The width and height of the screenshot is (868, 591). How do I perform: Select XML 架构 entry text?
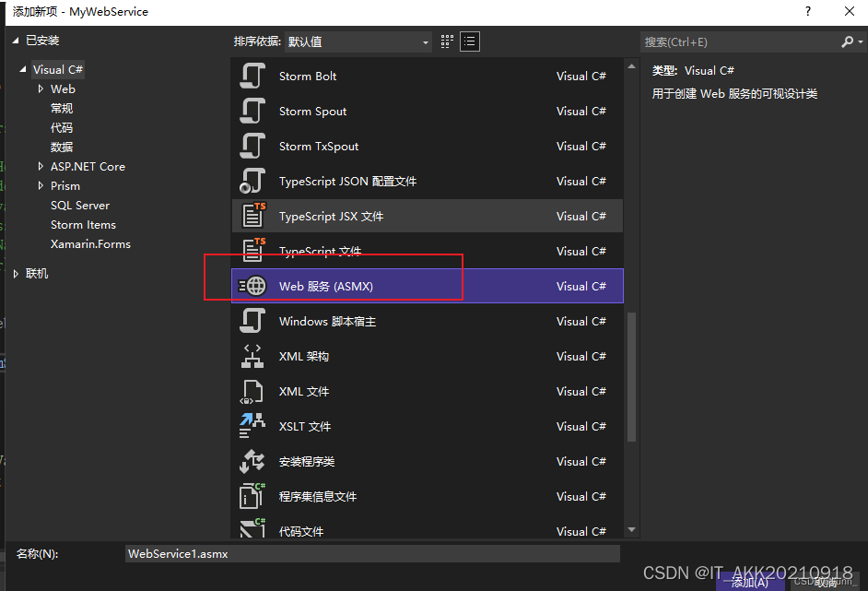pyautogui.click(x=304, y=356)
